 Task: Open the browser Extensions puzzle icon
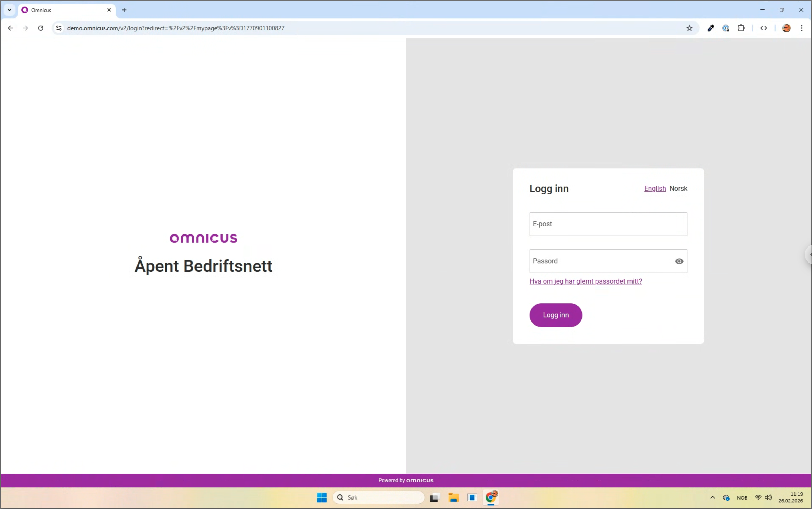tap(742, 28)
